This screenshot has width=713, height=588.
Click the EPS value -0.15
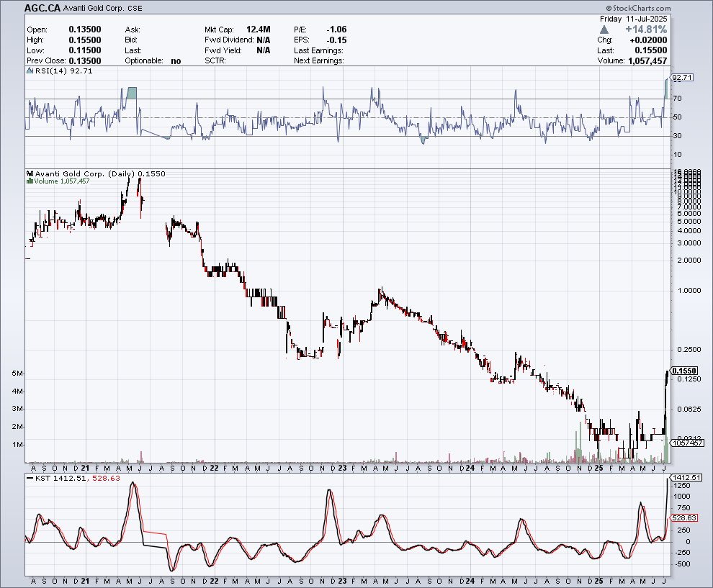[x=336, y=40]
